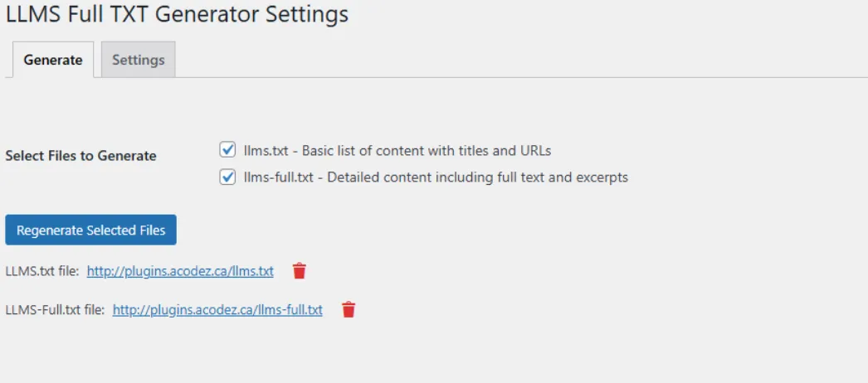This screenshot has width=868, height=383.
Task: Open the plugins.acodez.ca/llms-full.txt link
Action: pos(217,310)
